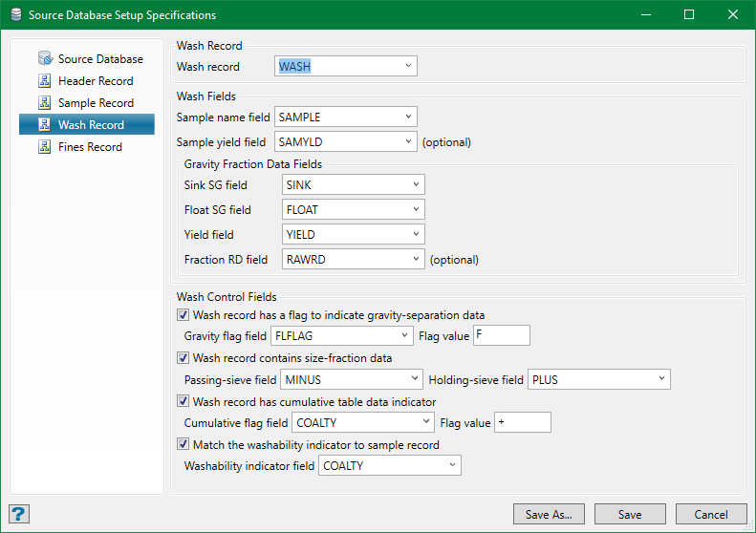Open the Holding-sieve field dropdown
This screenshot has height=533, width=756.
click(x=661, y=380)
